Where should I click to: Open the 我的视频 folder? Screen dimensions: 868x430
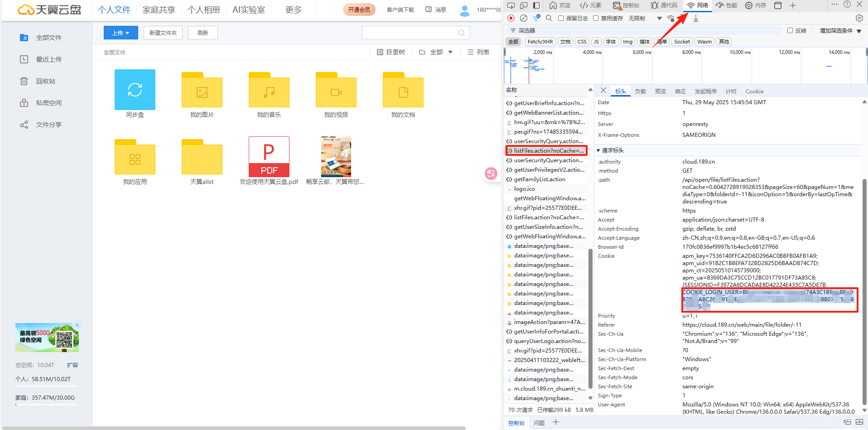coord(336,94)
